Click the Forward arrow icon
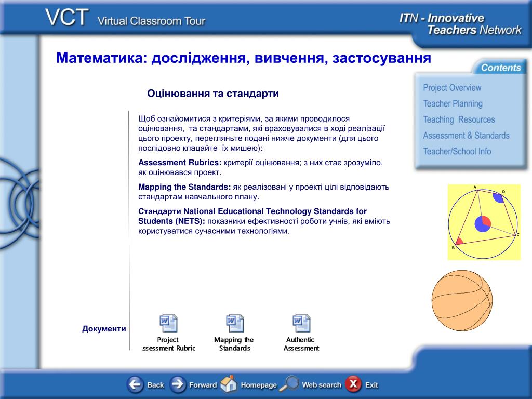The image size is (532, 399). 178,384
